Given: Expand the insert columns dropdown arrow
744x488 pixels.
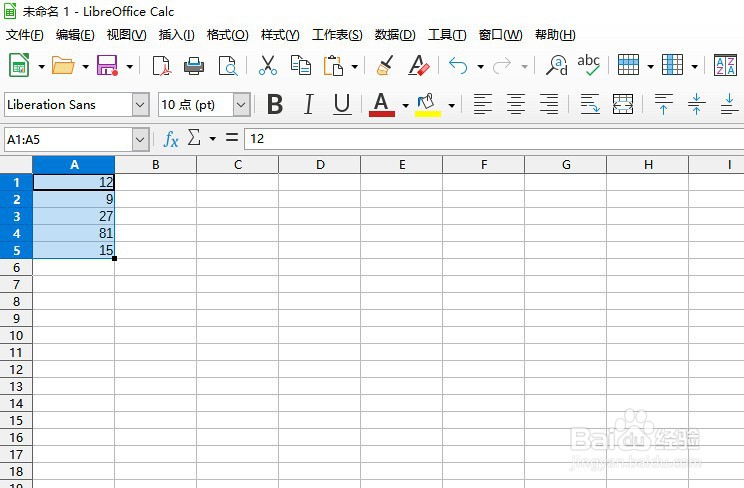Looking at the screenshot, I should coord(694,66).
